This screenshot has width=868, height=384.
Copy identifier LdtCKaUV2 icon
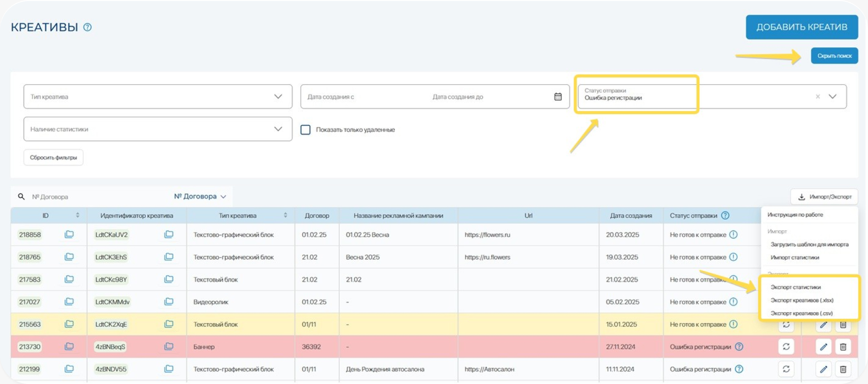pos(169,234)
